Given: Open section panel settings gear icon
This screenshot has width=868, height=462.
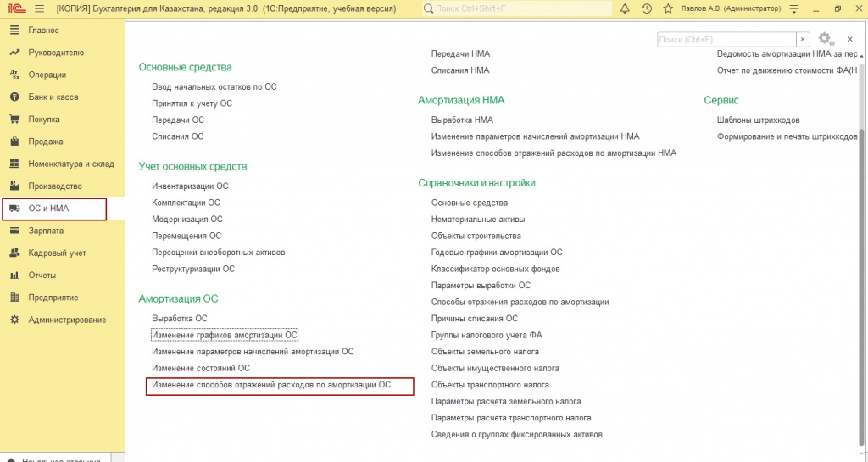Looking at the screenshot, I should tap(826, 39).
